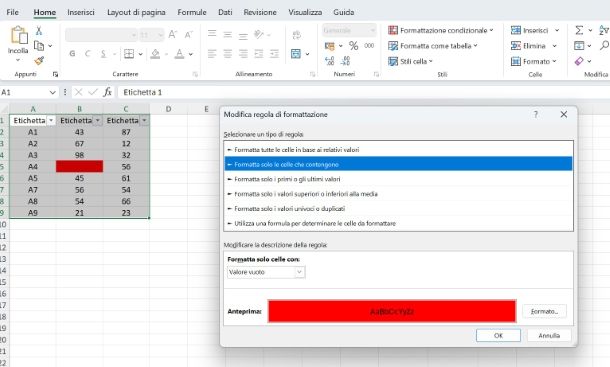
Task: Click the fill color bucket icon
Action: tap(155, 54)
